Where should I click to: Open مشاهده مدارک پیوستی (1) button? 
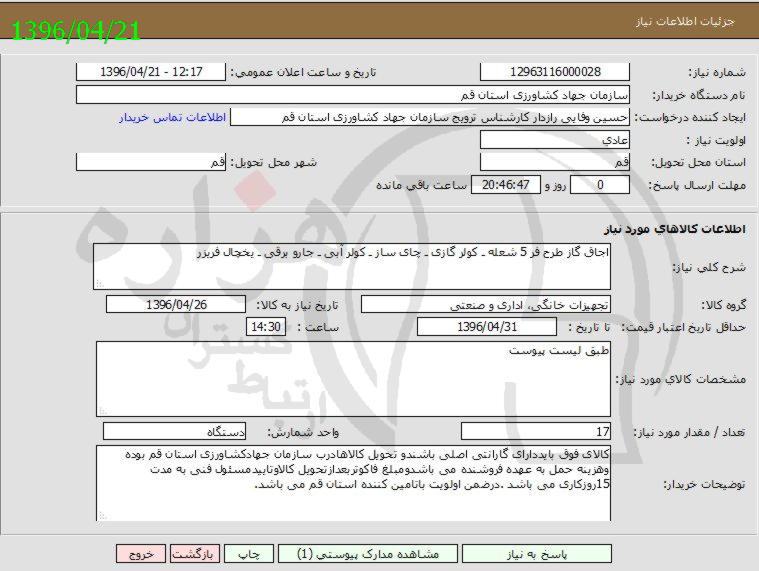(368, 554)
